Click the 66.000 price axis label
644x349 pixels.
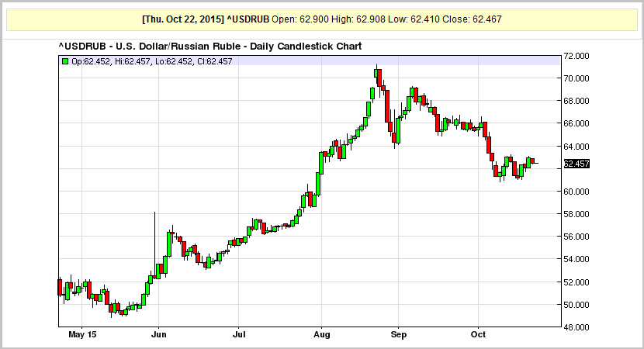coord(576,123)
